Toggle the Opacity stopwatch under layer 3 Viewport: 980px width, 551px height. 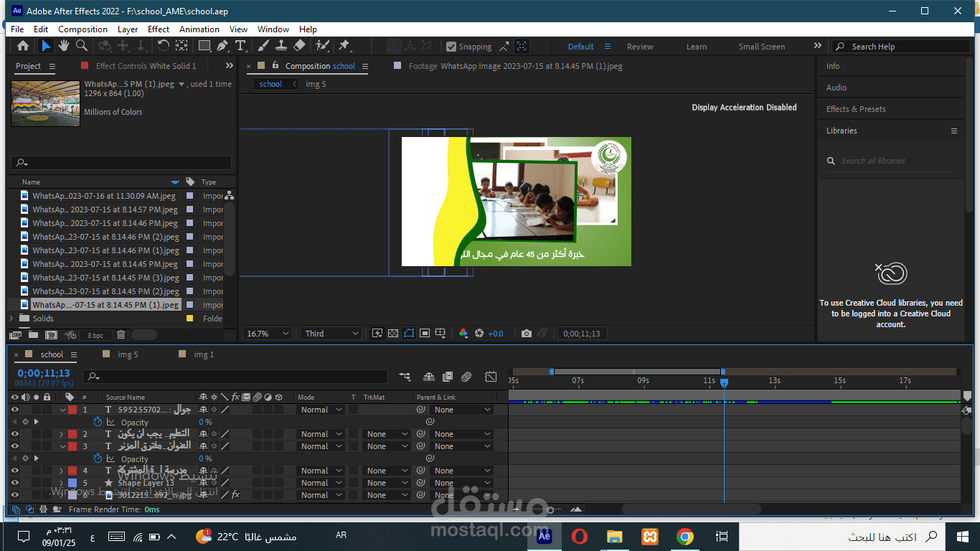98,458
